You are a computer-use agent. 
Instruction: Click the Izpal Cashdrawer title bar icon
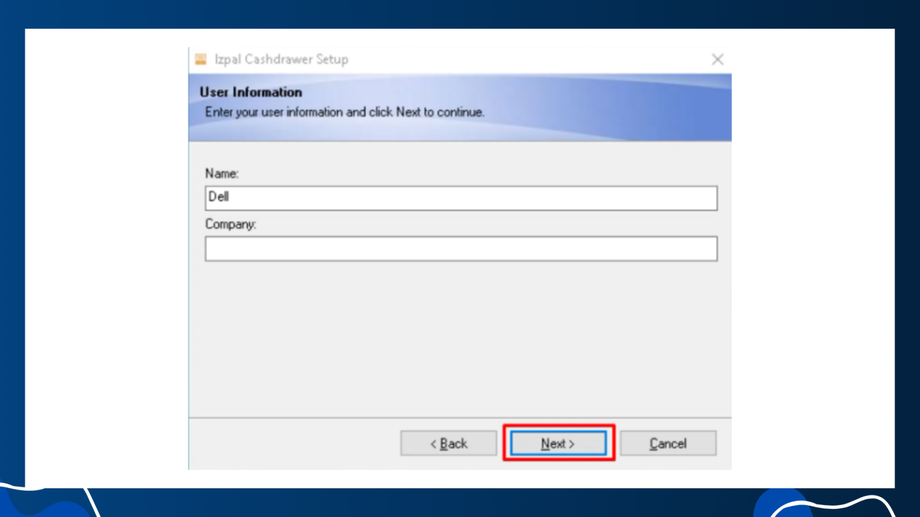[x=201, y=59]
